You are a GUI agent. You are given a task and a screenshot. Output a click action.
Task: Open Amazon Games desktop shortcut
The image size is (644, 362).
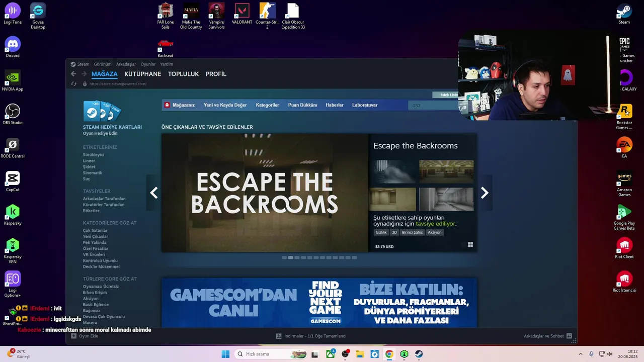(x=624, y=184)
